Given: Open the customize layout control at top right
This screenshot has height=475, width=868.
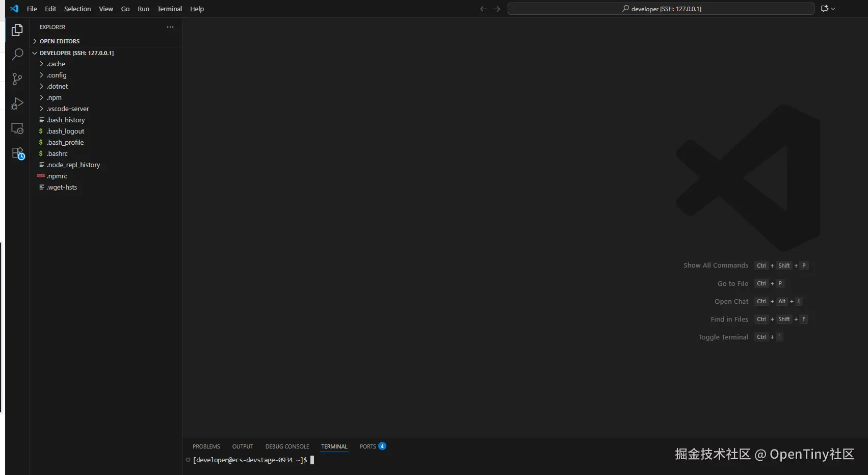Looking at the screenshot, I should click(x=828, y=9).
